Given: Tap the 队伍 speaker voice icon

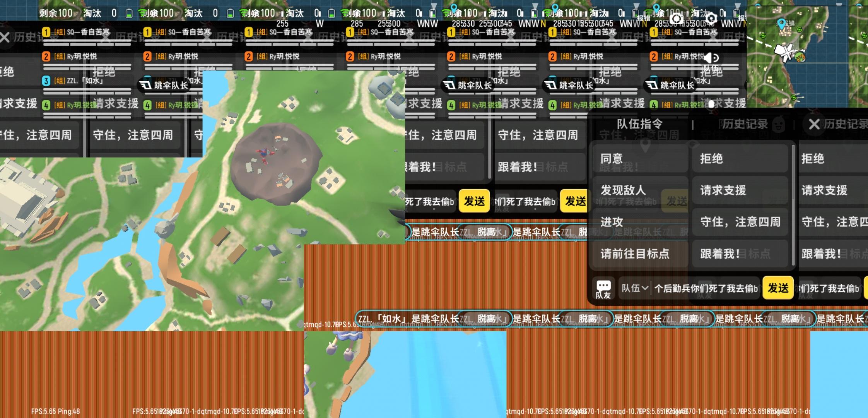Looking at the screenshot, I should [x=711, y=58].
